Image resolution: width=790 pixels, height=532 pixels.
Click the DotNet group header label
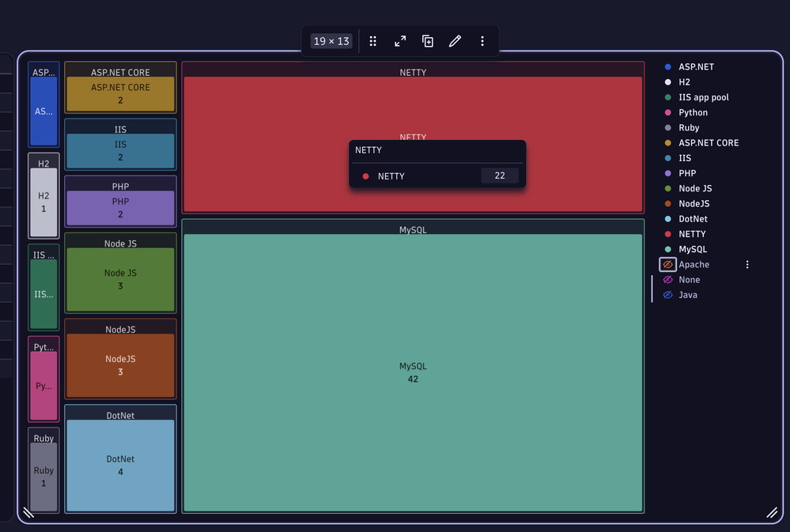click(120, 415)
